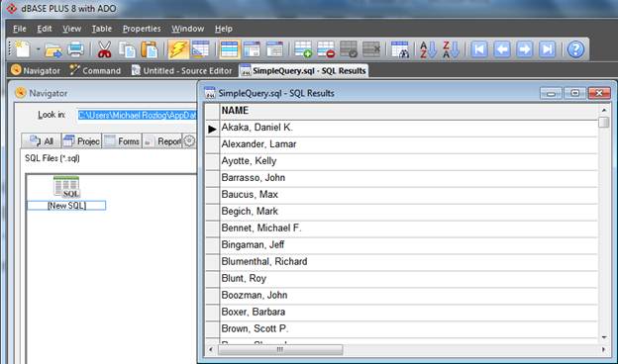Click the Print toolbar icon
Image resolution: width=618 pixels, height=364 pixels.
pos(75,49)
